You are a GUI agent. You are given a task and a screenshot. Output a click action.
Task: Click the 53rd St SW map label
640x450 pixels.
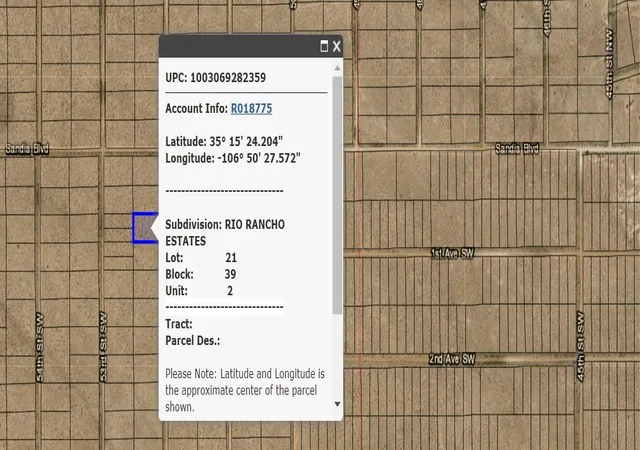click(103, 348)
